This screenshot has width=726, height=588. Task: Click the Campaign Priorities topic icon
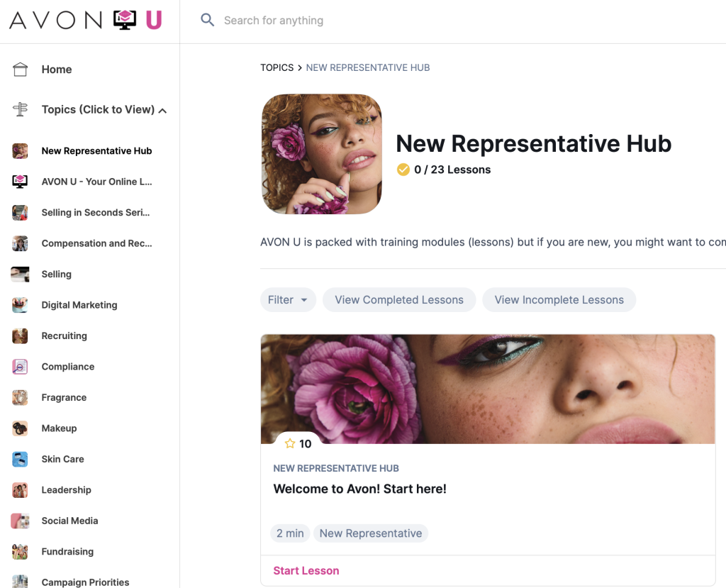[x=20, y=582]
